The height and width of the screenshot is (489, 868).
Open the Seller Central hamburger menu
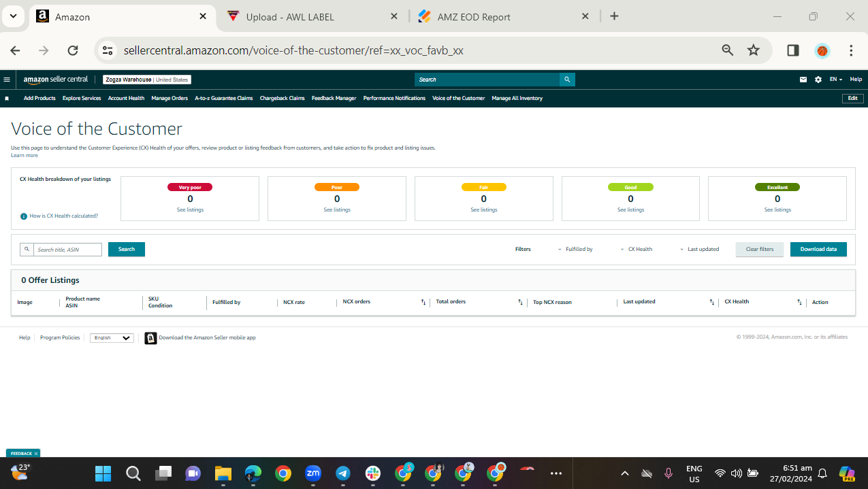7,80
